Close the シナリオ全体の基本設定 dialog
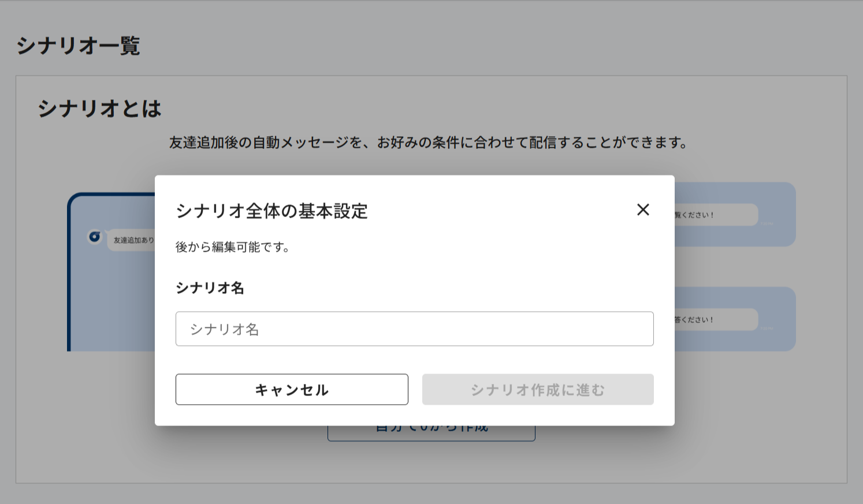The width and height of the screenshot is (863, 504). (643, 210)
